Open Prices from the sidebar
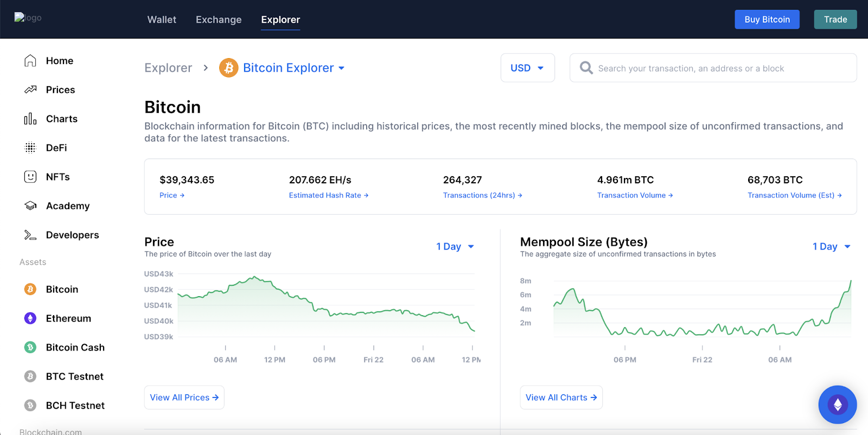 pos(61,89)
